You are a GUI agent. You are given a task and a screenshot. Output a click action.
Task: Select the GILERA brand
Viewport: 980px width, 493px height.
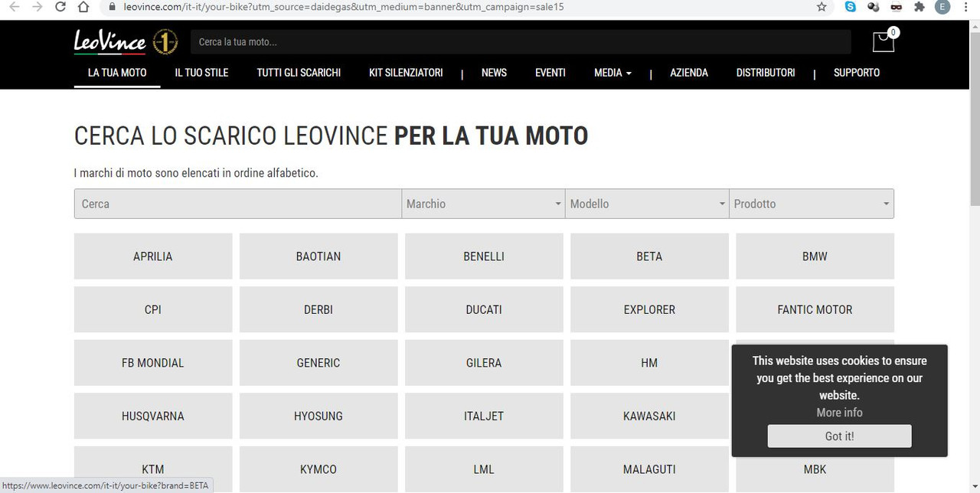point(484,363)
